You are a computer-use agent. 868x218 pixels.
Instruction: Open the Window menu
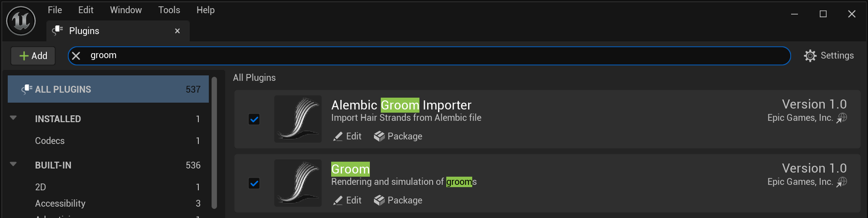(x=126, y=10)
